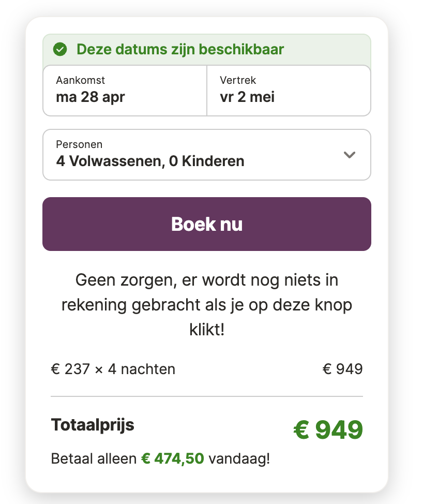The width and height of the screenshot is (423, 504).
Task: Click the green availability checkmark icon
Action: pyautogui.click(x=60, y=50)
